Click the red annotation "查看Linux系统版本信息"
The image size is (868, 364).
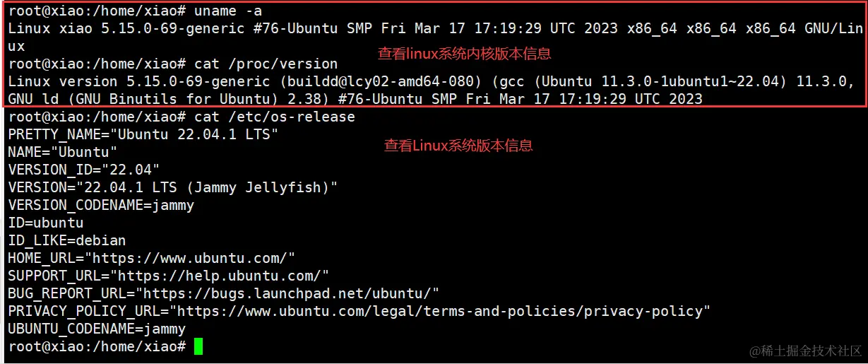tap(458, 146)
